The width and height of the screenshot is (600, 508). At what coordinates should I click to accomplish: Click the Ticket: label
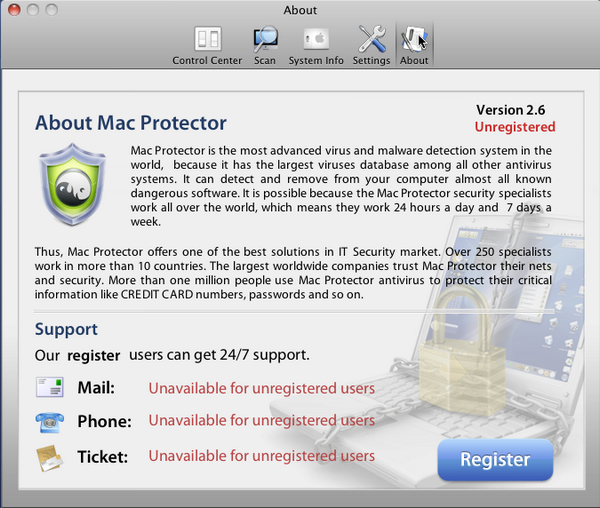tap(103, 457)
